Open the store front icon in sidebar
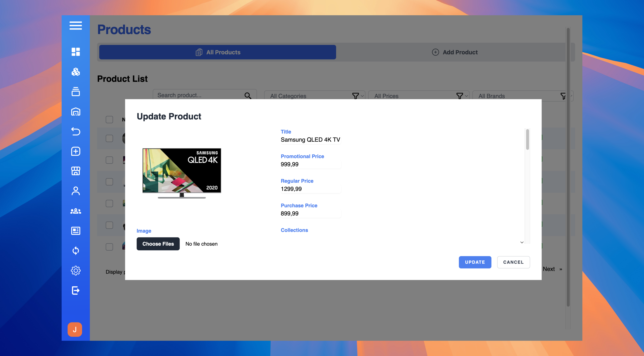Viewport: 644px width, 356px height. click(x=76, y=171)
